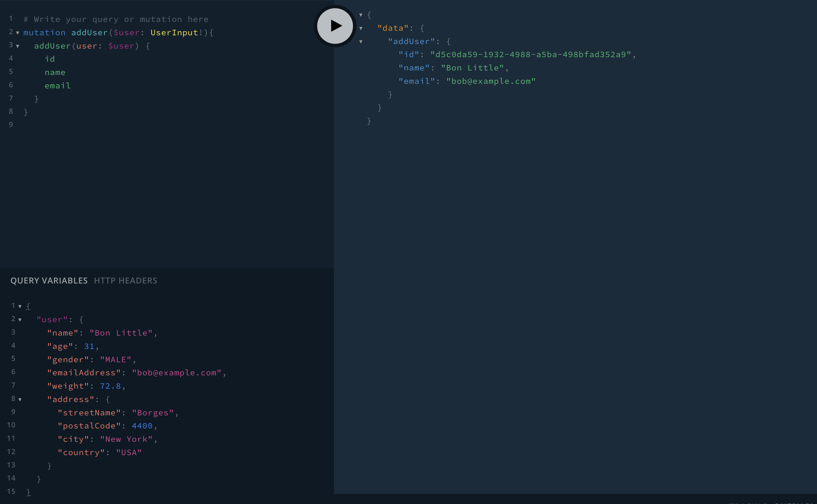Collapse the "addUser" object in the response
Image resolution: width=817 pixels, height=504 pixels.
(x=361, y=42)
